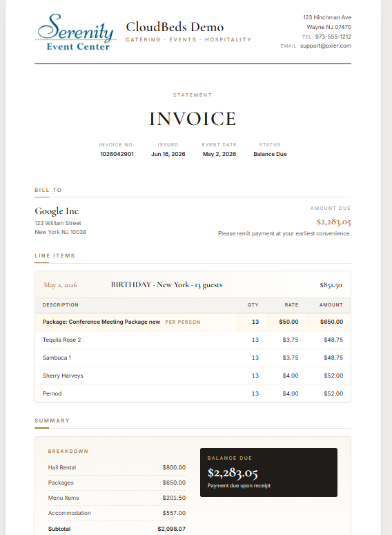392x535 pixels.
Task: Click the $52.00 amount for Sherry Harveys
Action: pyautogui.click(x=333, y=376)
